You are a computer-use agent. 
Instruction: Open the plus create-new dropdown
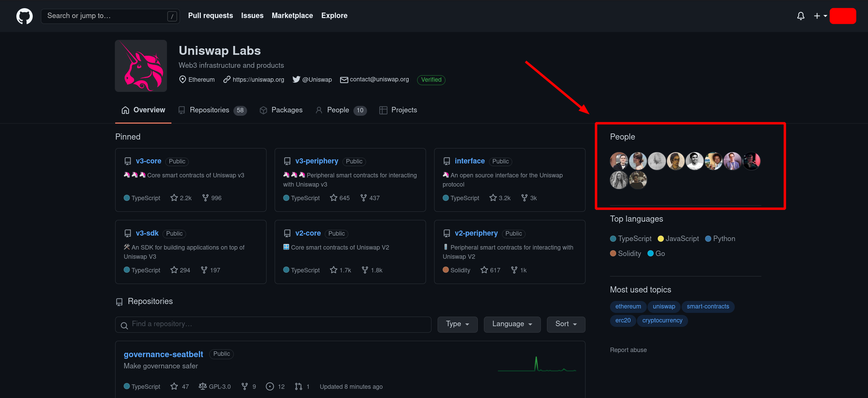(820, 16)
